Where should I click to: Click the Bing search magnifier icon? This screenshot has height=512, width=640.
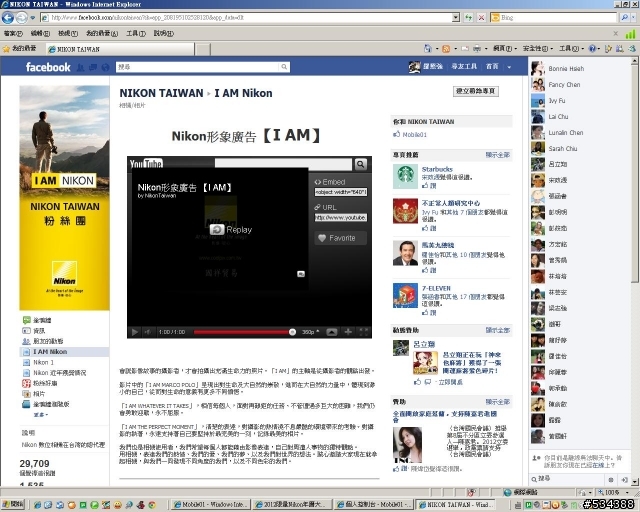point(624,18)
